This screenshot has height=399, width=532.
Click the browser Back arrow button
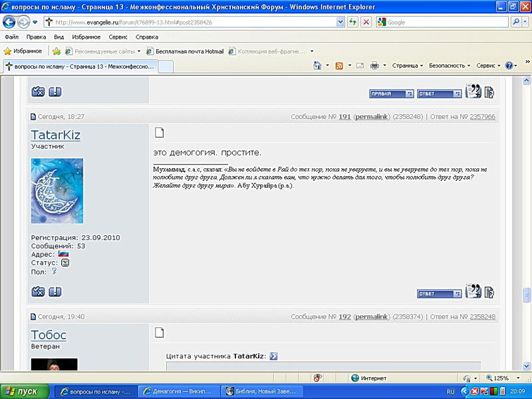[9, 22]
